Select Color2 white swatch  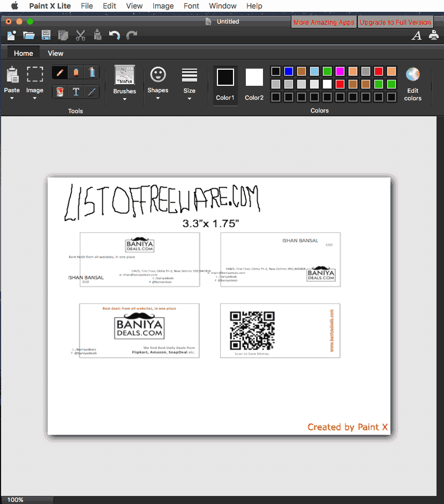254,77
